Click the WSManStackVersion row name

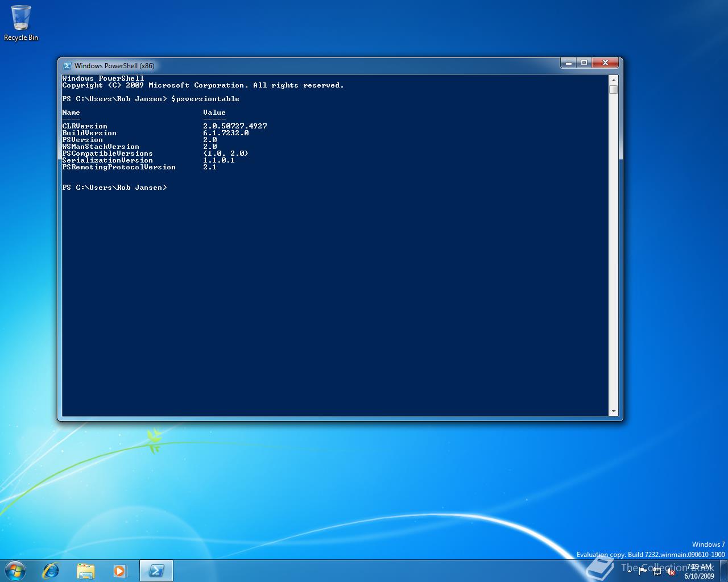101,147
